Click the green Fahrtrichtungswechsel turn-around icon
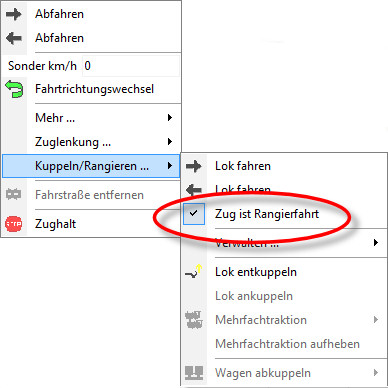Image resolution: width=388 pixels, height=388 pixels. 14,89
